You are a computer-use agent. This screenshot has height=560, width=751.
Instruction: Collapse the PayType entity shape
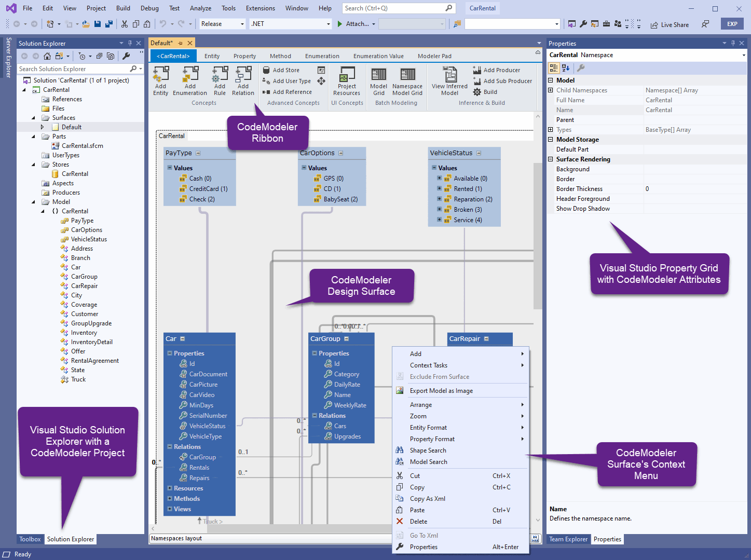[198, 153]
